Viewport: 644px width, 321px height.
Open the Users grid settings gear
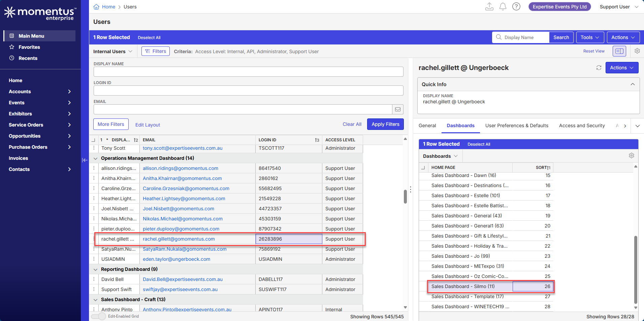point(637,51)
